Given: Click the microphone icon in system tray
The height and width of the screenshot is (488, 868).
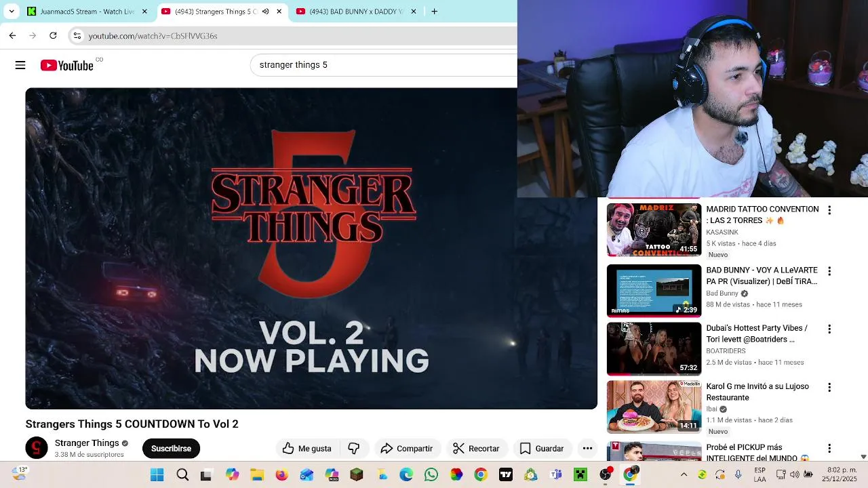Looking at the screenshot, I should (x=738, y=474).
